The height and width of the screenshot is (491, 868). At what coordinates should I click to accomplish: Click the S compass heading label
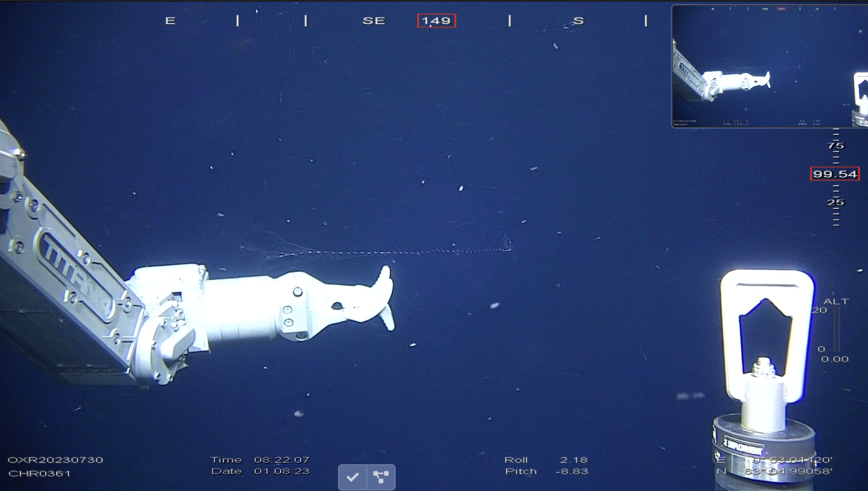click(578, 21)
